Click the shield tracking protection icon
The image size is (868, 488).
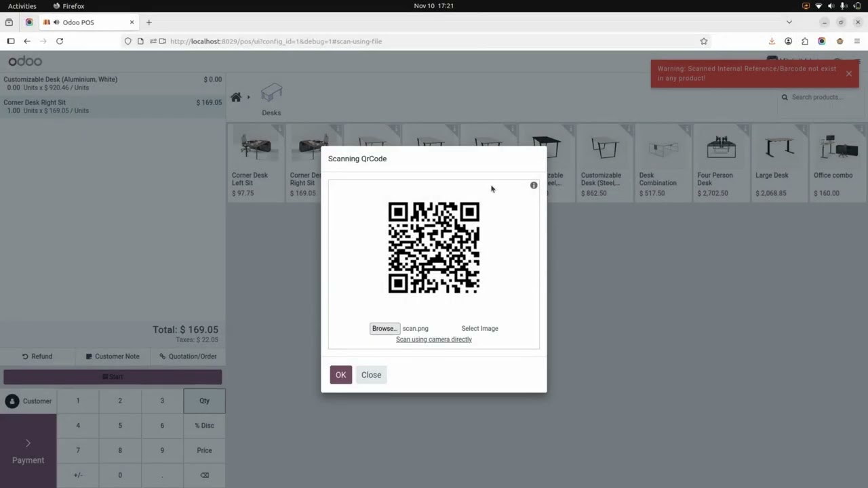[127, 41]
